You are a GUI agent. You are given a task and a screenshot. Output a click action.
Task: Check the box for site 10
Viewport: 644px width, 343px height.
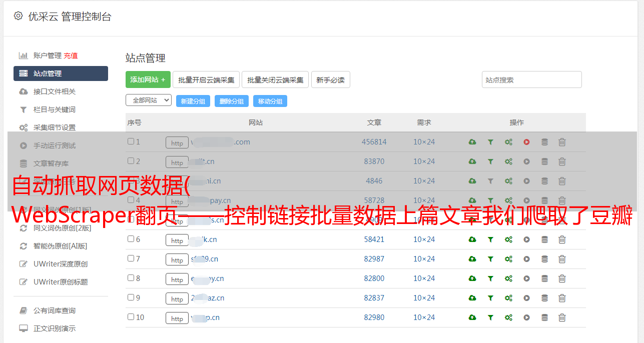tap(131, 317)
